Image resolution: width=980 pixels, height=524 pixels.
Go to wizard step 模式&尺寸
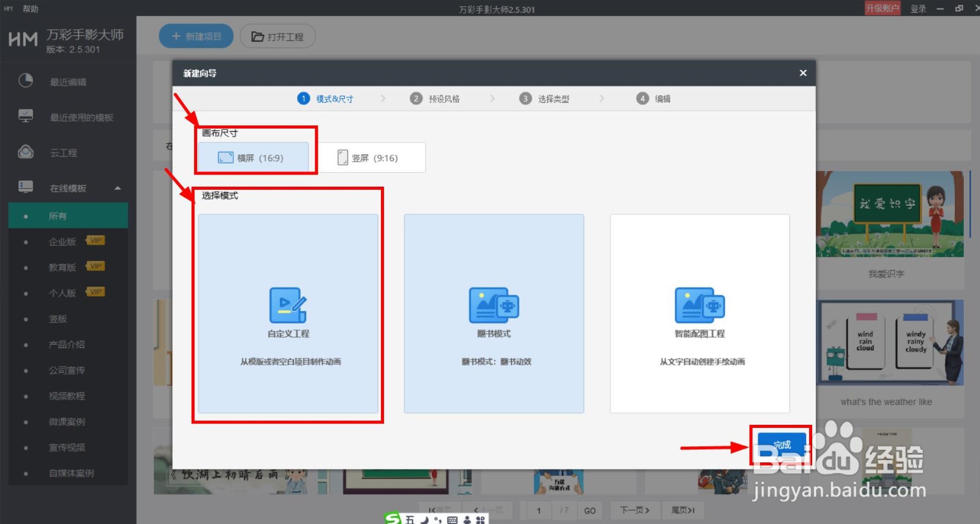[x=325, y=99]
